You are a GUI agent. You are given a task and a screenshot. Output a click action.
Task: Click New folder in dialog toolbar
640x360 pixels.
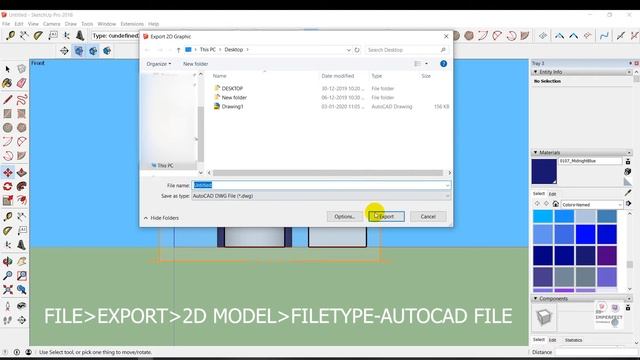196,64
